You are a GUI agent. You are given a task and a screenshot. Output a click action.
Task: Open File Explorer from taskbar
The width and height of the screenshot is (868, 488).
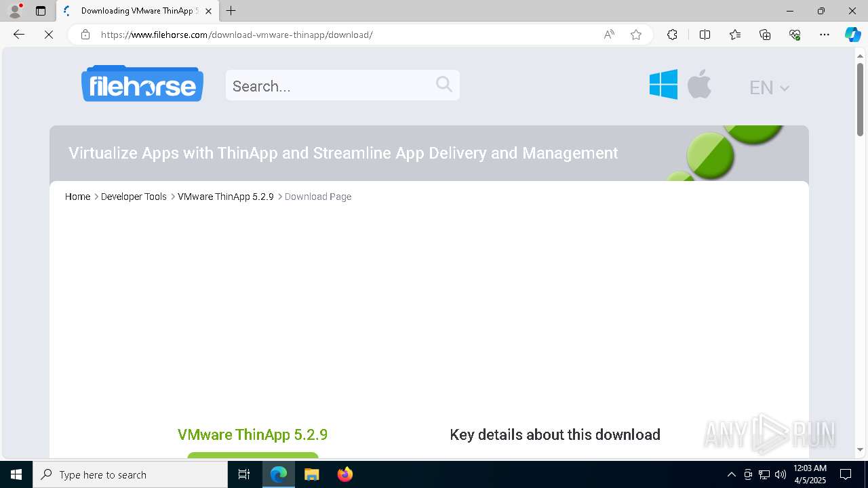(311, 474)
